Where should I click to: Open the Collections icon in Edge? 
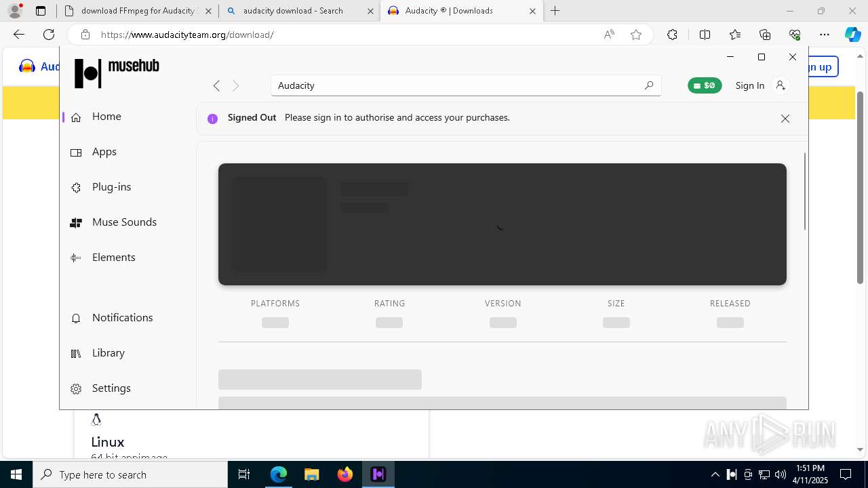[765, 35]
